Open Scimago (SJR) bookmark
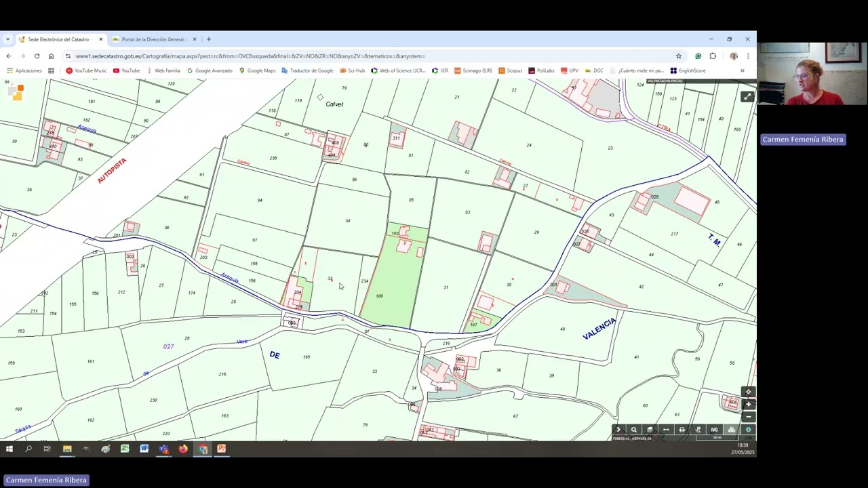This screenshot has width=868, height=488. point(473,70)
